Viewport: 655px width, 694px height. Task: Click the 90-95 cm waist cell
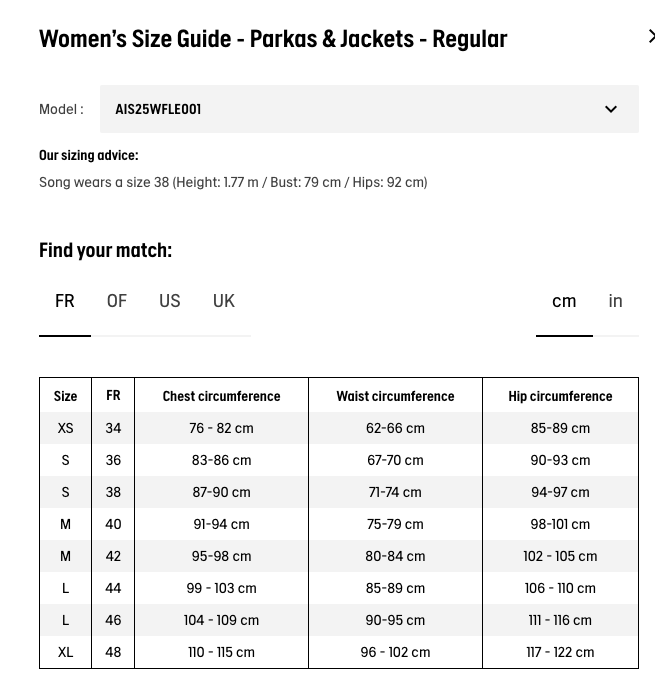395,620
